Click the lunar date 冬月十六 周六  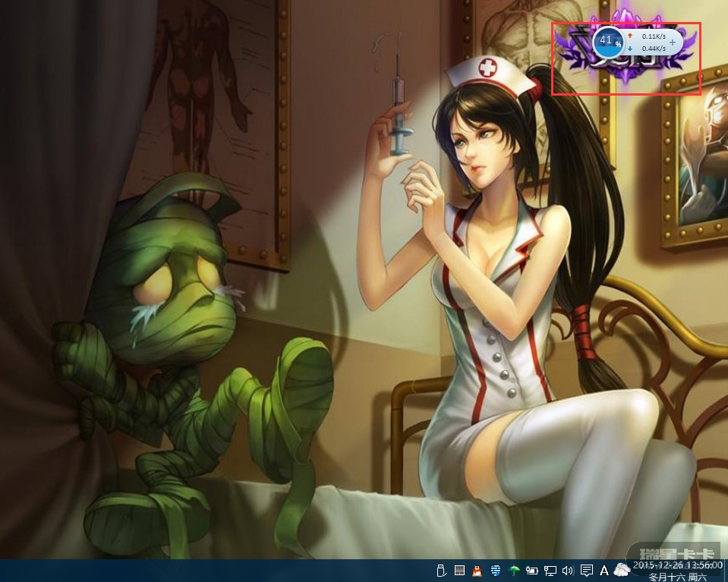coord(677,577)
